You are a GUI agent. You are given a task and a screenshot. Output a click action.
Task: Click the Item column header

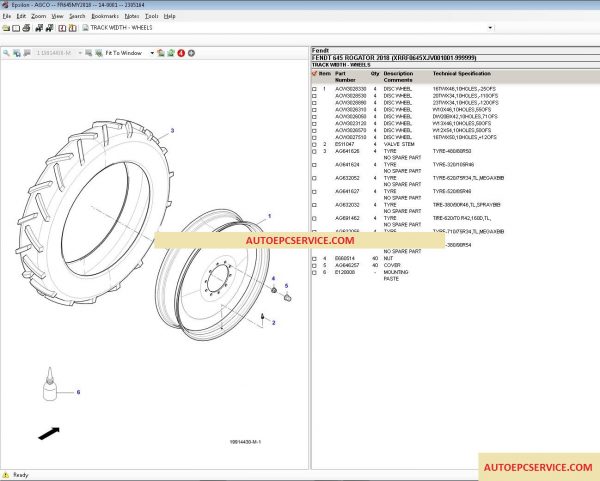(325, 73)
